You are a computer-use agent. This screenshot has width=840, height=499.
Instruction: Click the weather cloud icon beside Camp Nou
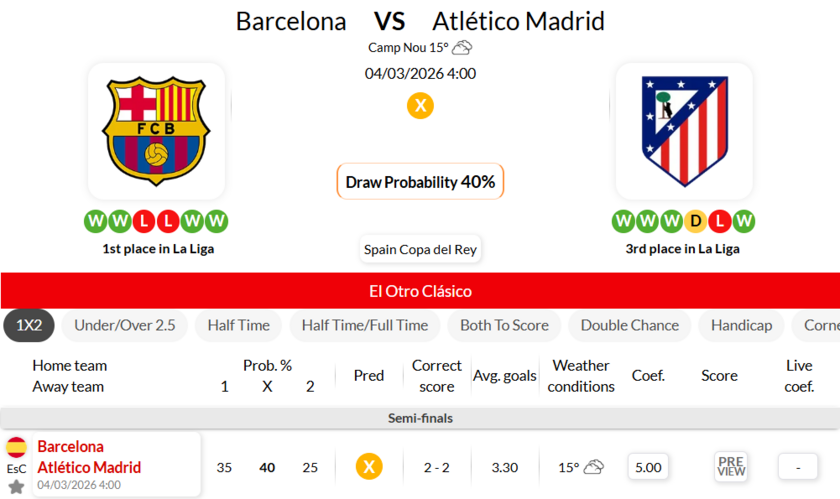(461, 47)
